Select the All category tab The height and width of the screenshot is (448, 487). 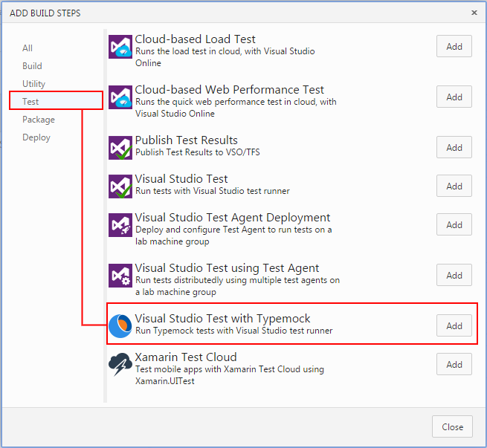pyautogui.click(x=28, y=48)
